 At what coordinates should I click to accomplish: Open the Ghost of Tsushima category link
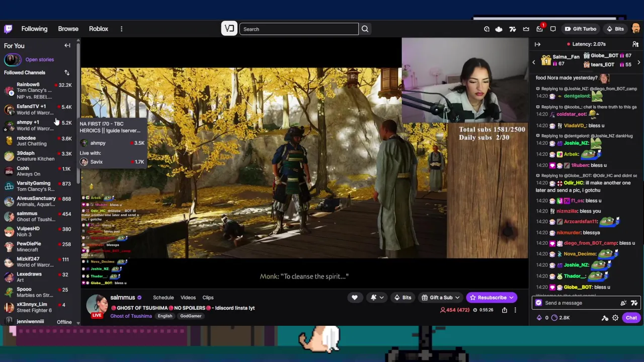(x=131, y=316)
